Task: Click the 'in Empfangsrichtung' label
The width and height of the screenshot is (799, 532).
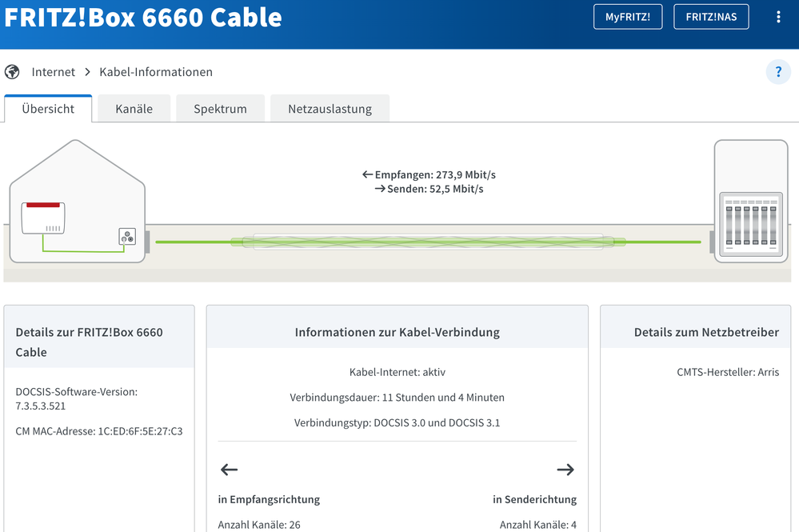Action: 269,499
